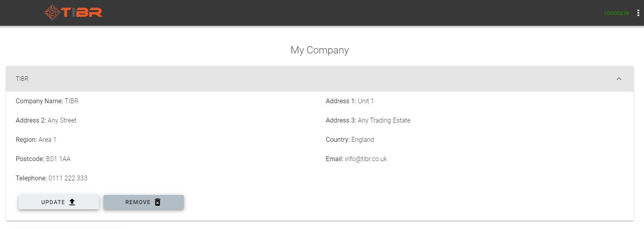Click the Postcode value BS1 1AA

pyautogui.click(x=58, y=159)
